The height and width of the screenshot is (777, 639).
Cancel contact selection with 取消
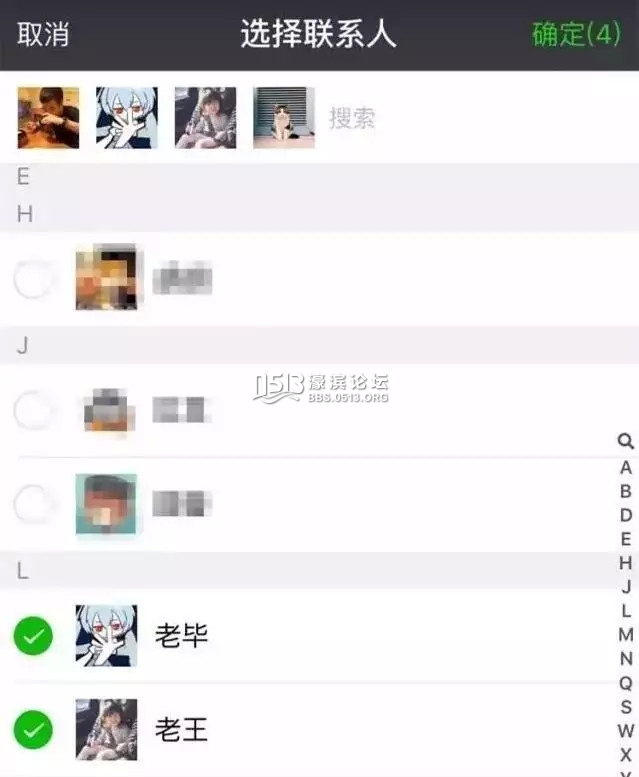pos(43,34)
